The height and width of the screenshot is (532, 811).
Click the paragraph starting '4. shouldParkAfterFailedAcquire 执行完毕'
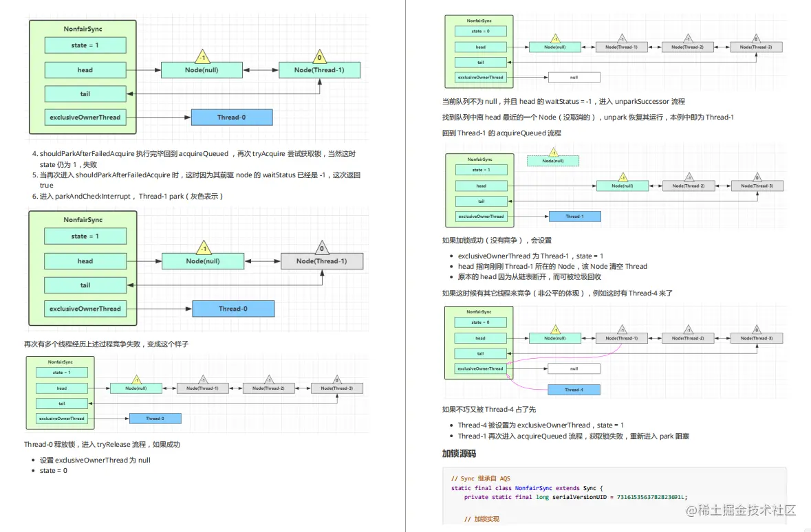click(x=193, y=159)
